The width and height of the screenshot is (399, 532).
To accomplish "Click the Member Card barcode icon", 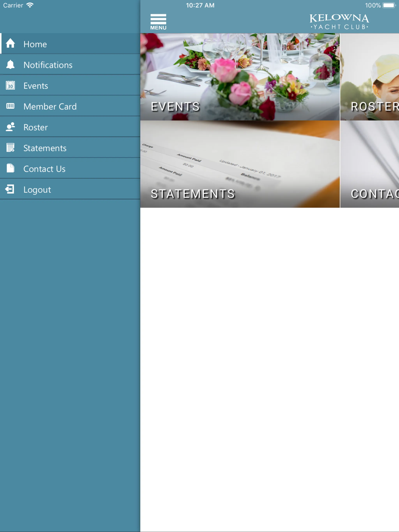I will coord(11,106).
